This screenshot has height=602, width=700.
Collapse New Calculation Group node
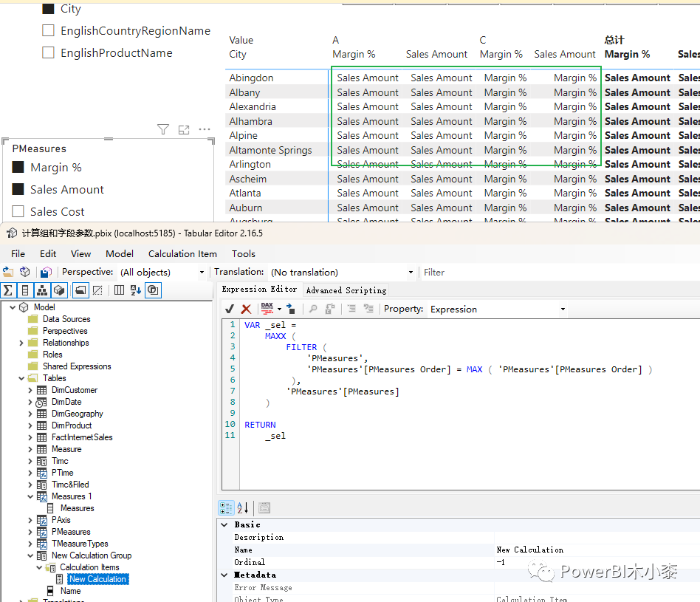click(x=30, y=555)
